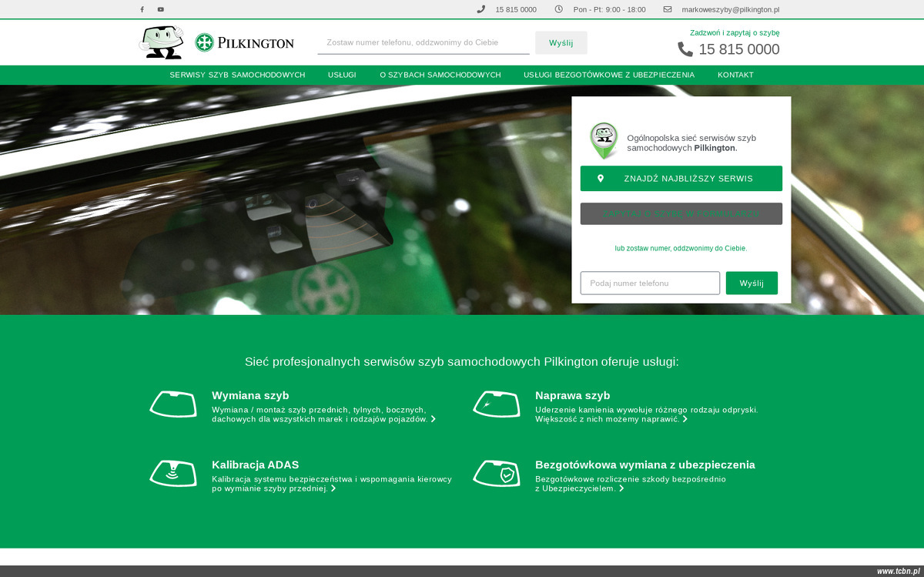Click the Pilkington brand logo
Image resolution: width=924 pixels, height=577 pixels.
[245, 42]
